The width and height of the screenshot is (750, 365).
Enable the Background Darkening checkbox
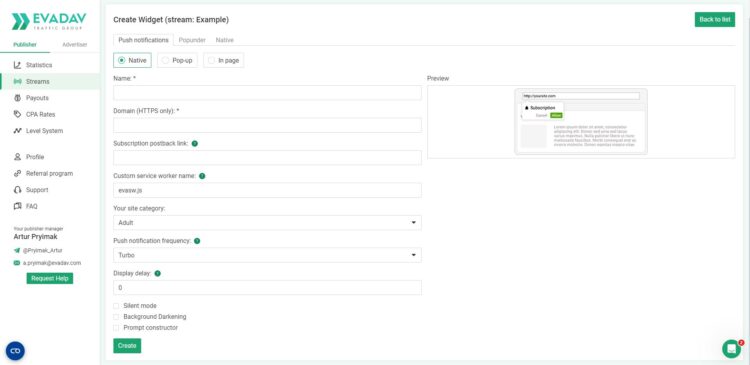[116, 317]
